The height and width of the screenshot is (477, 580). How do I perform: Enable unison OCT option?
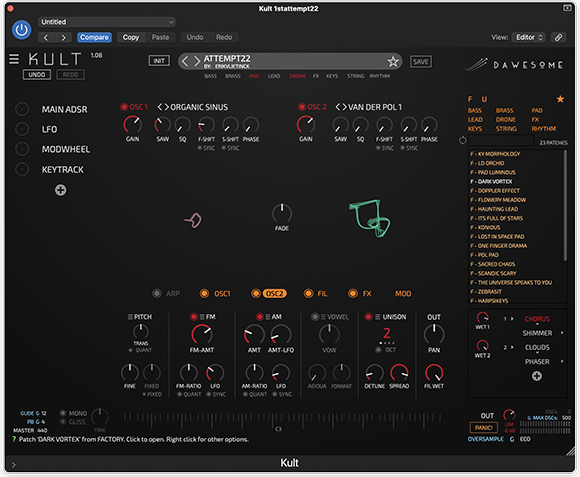[x=378, y=349]
